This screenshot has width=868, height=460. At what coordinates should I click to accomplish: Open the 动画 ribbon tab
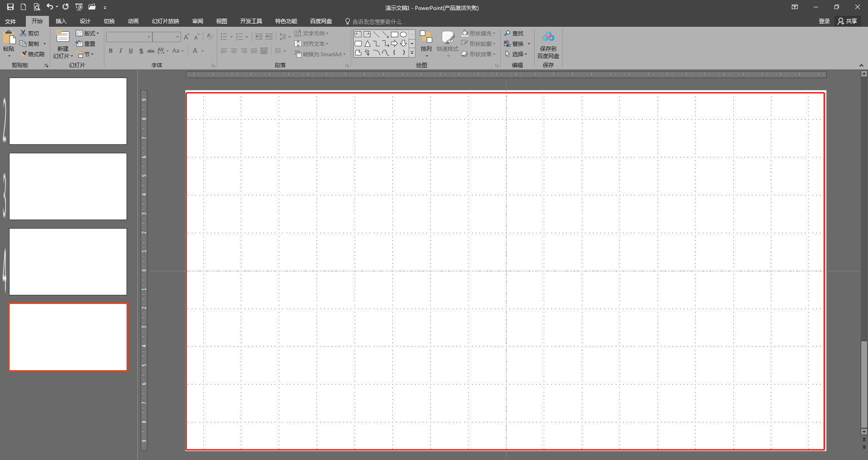pyautogui.click(x=133, y=21)
